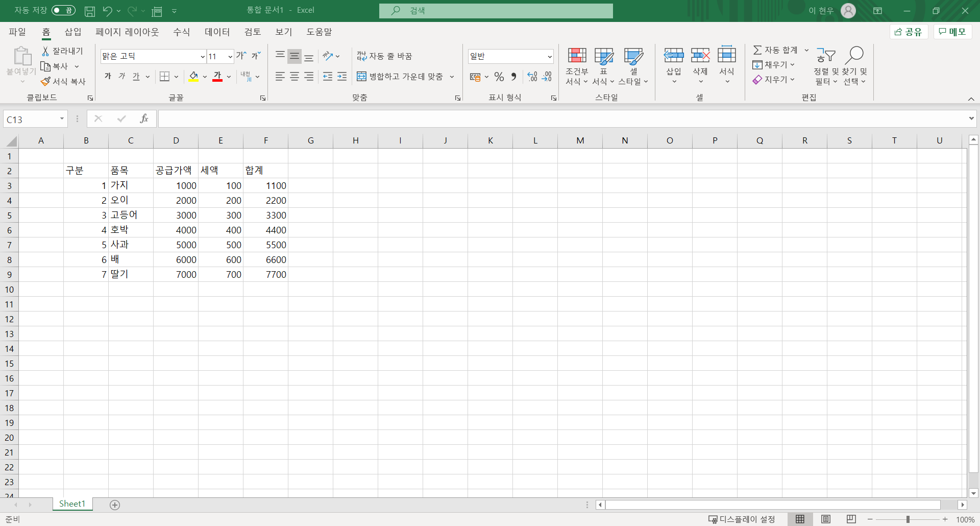Open Page Layout (페이지 레이아웃) tab
This screenshot has width=980, height=526.
127,32
